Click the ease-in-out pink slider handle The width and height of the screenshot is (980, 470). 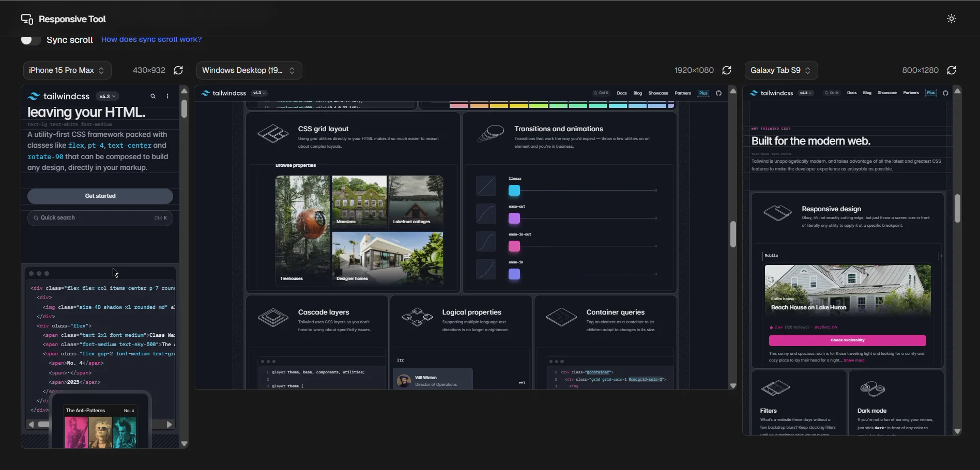tap(514, 246)
